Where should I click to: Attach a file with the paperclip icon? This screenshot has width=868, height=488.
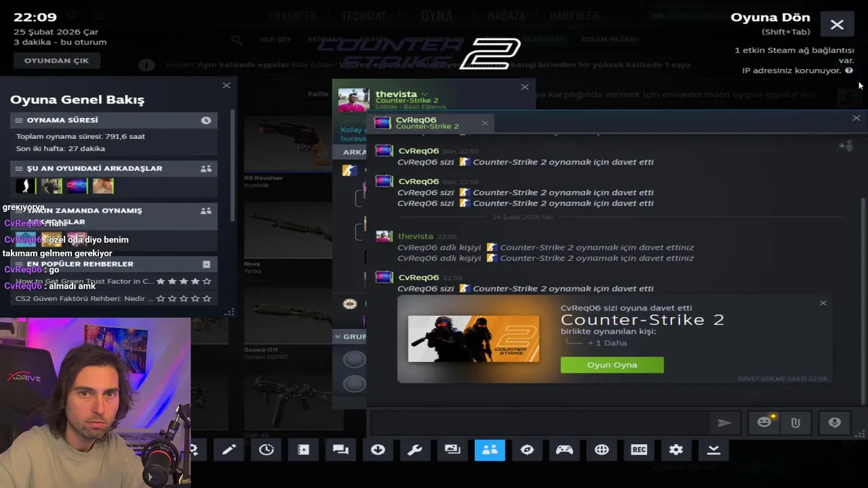click(795, 422)
